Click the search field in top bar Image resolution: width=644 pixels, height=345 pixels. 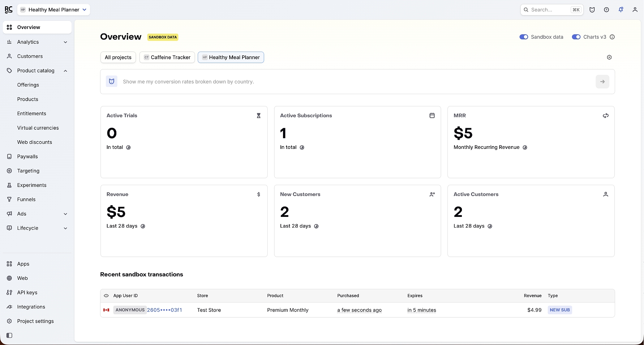pos(552,10)
